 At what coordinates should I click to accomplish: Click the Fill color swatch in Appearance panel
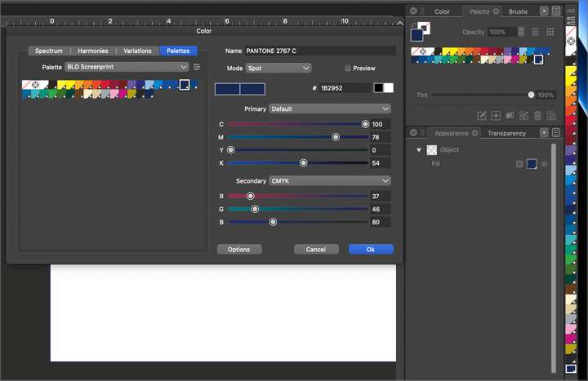(532, 164)
